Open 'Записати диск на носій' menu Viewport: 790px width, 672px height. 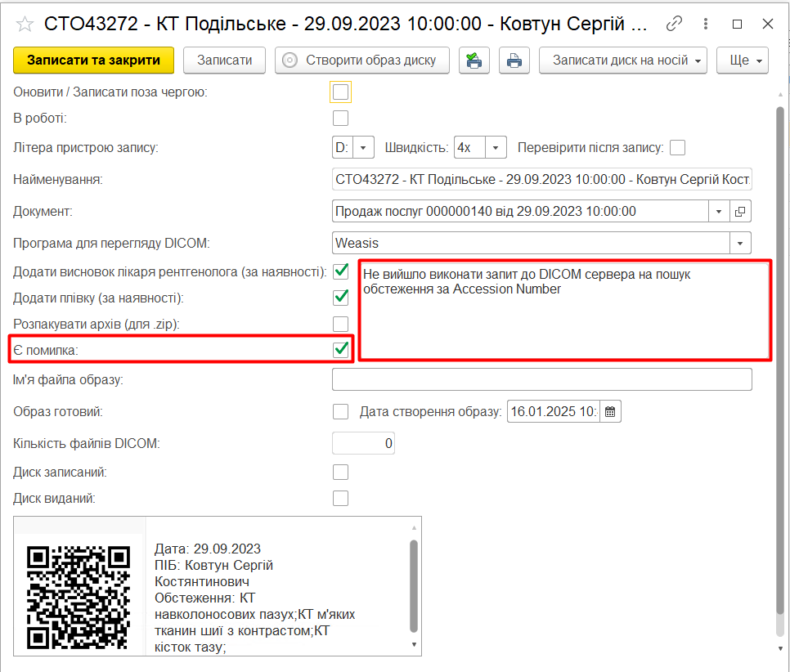point(622,60)
